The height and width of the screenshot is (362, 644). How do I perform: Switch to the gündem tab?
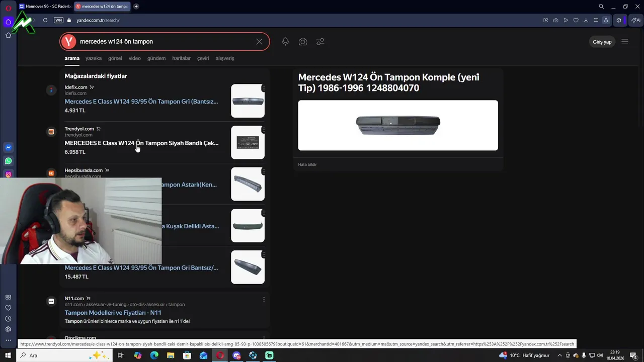click(x=156, y=58)
